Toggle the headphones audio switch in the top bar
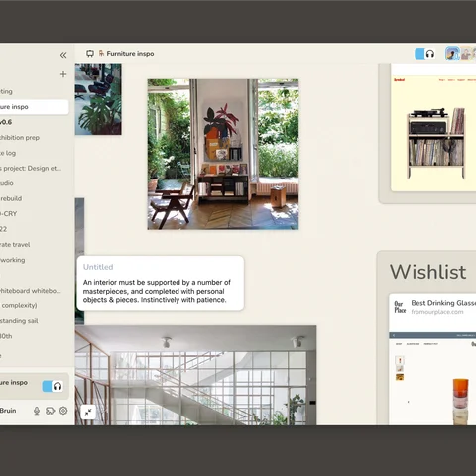476x476 pixels. [x=425, y=54]
